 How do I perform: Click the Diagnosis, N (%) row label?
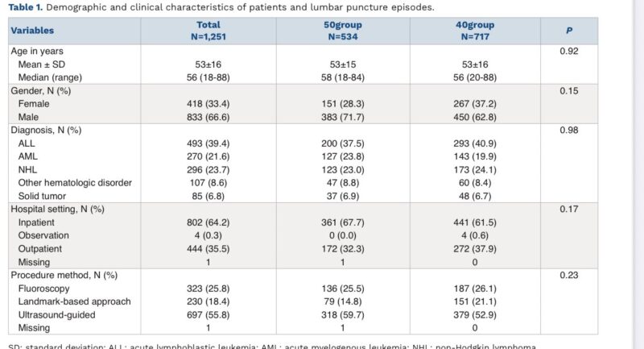tap(46, 130)
